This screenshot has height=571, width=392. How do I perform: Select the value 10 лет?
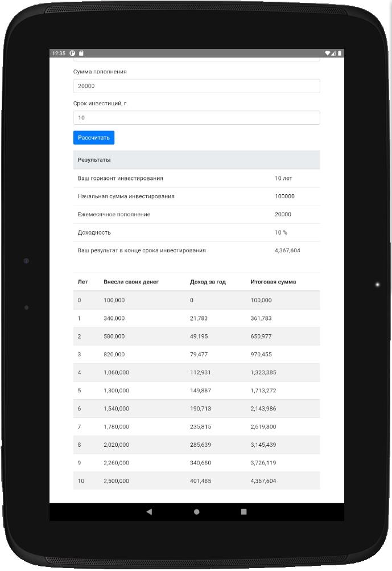coord(283,178)
